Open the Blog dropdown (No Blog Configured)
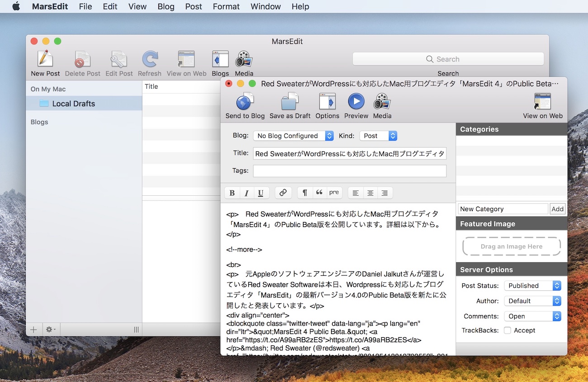Viewport: 588px width, 382px height. click(293, 136)
